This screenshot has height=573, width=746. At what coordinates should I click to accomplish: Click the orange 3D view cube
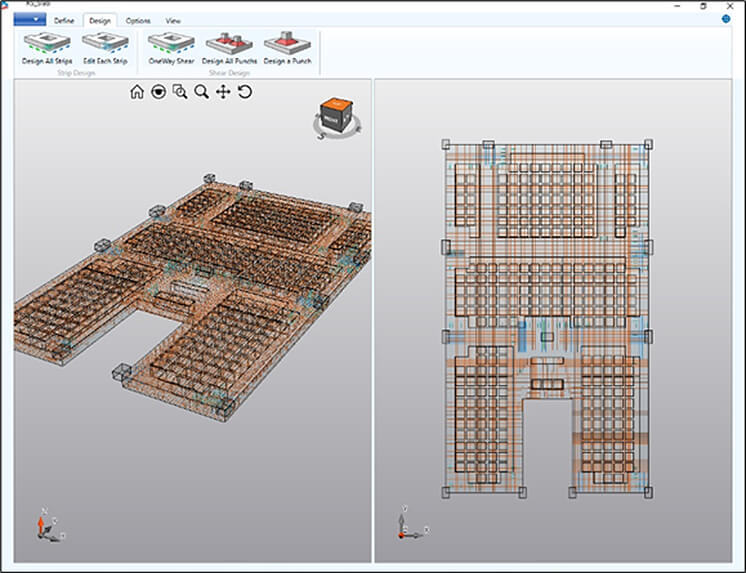tap(335, 117)
